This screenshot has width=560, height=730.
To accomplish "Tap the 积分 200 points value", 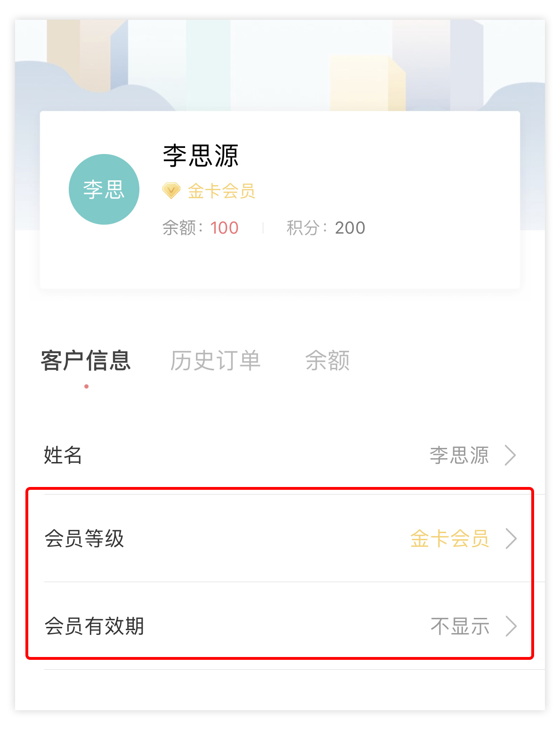I will pos(350,228).
